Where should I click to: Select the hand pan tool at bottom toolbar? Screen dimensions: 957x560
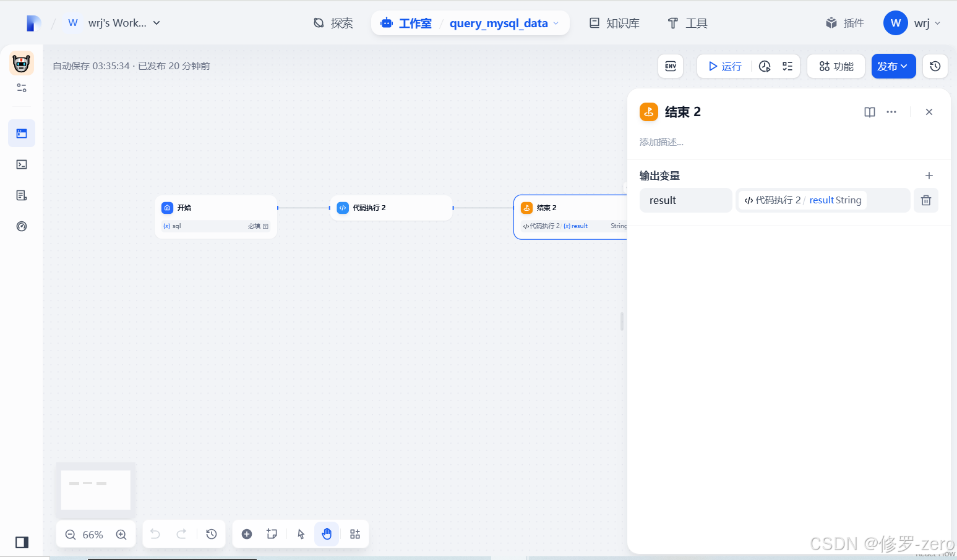click(327, 533)
